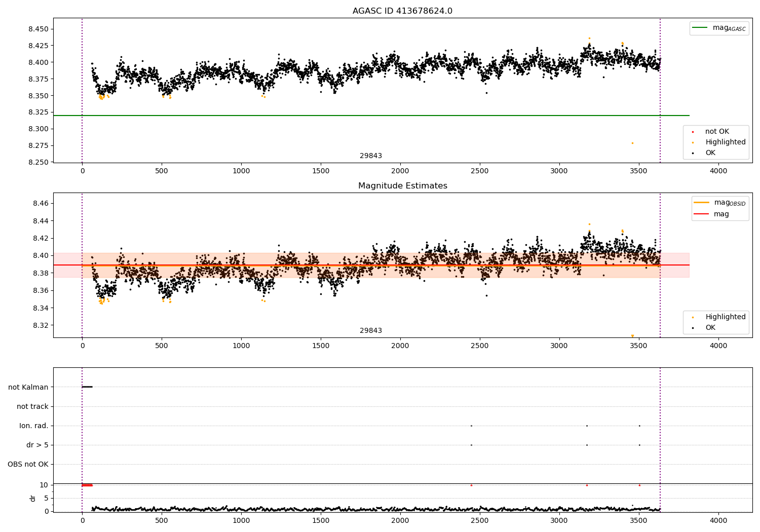Click the 'not track' axis label
The height and width of the screenshot is (532, 760).
click(x=32, y=407)
